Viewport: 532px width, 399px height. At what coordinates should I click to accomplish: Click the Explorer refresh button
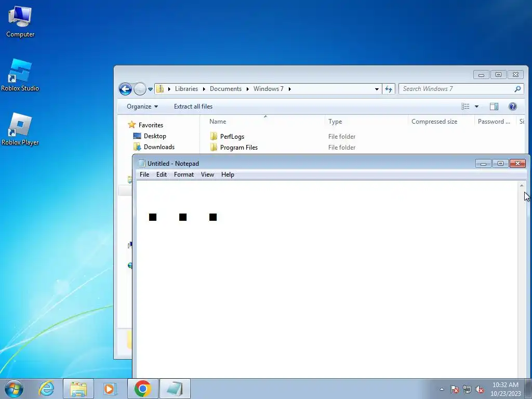click(389, 89)
